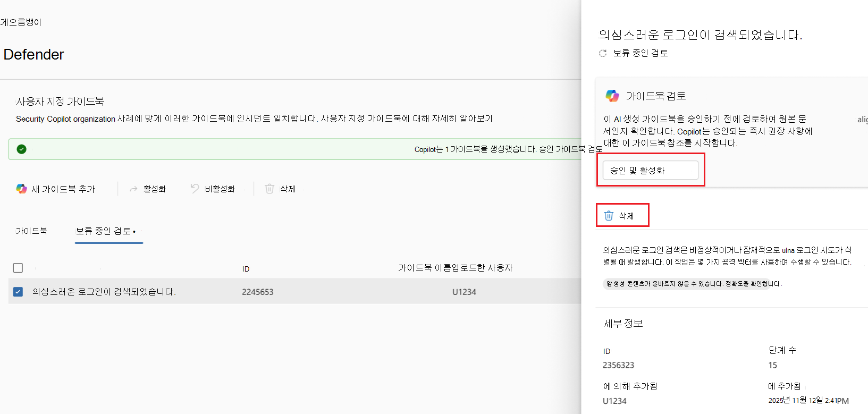Open 사용자 지정 가이드북에 대해 자세히 알아보기 link
Screen dimensions: 868x414
click(407, 119)
